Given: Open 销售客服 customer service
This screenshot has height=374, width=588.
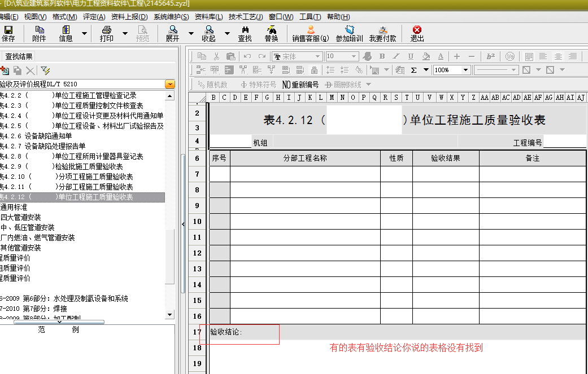Looking at the screenshot, I should click(310, 33).
